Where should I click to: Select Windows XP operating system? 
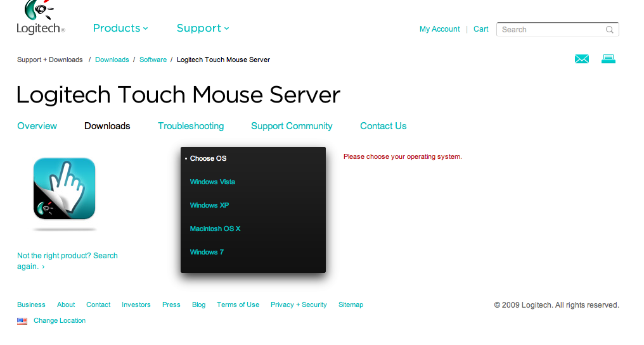click(209, 205)
